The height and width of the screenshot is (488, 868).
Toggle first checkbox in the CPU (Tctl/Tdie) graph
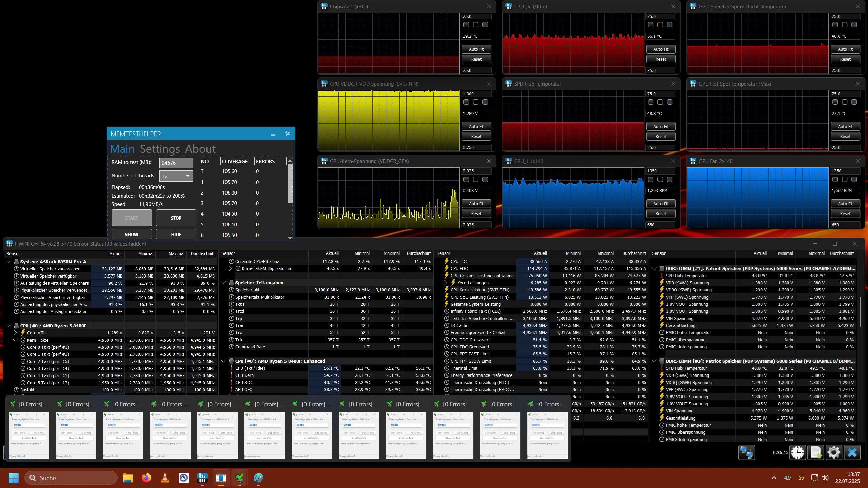(650, 25)
